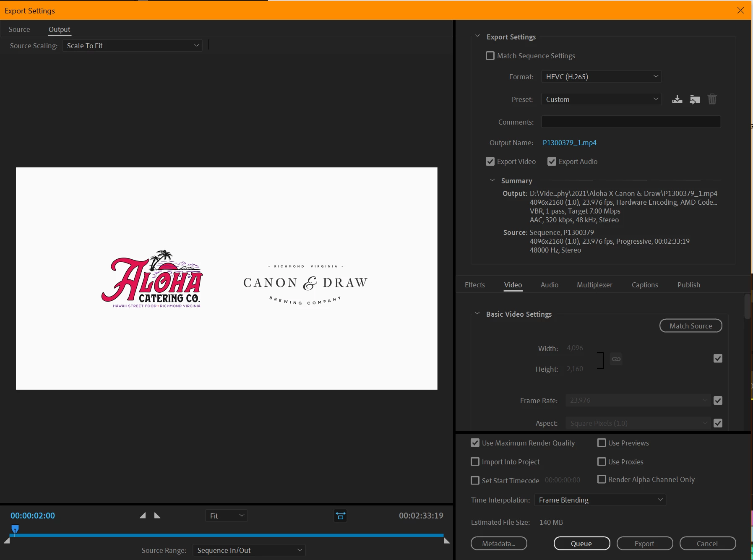Switch to the Source tab
This screenshot has height=560, width=753.
(19, 29)
